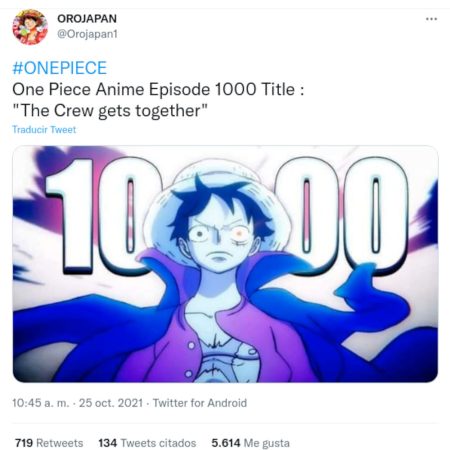Viewport: 450px width, 450px height.
Task: Click Traducir Tweet to translate
Action: [44, 129]
